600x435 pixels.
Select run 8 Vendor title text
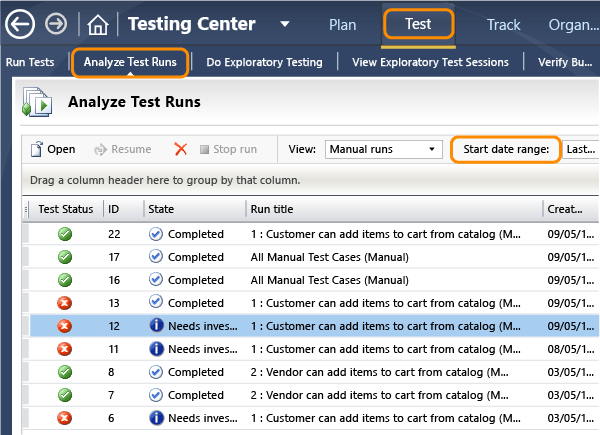(380, 372)
